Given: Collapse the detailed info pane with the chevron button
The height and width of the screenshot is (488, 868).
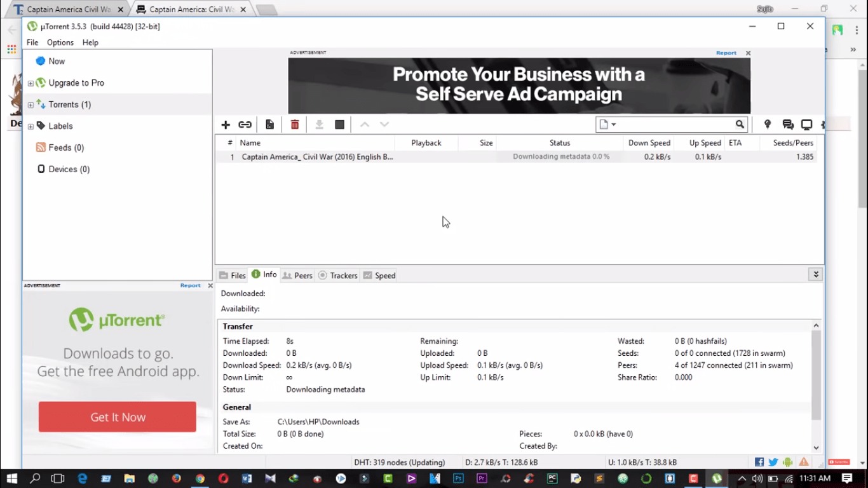Looking at the screenshot, I should click(816, 274).
